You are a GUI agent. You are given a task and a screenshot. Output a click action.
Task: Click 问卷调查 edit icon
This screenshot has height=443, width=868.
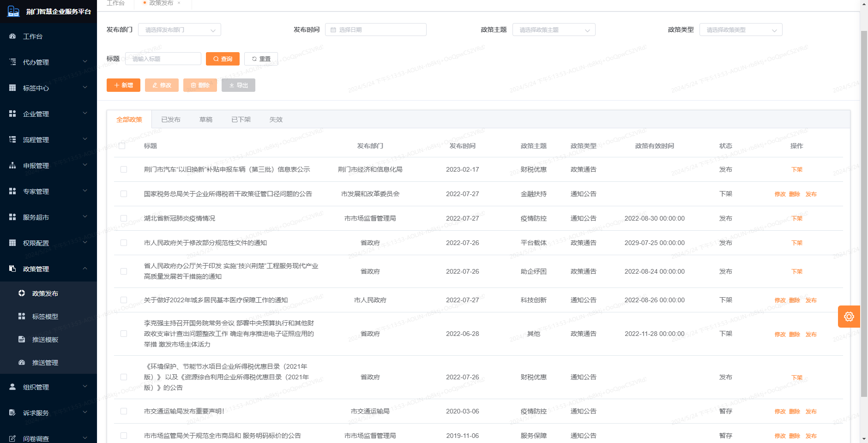[x=12, y=438]
